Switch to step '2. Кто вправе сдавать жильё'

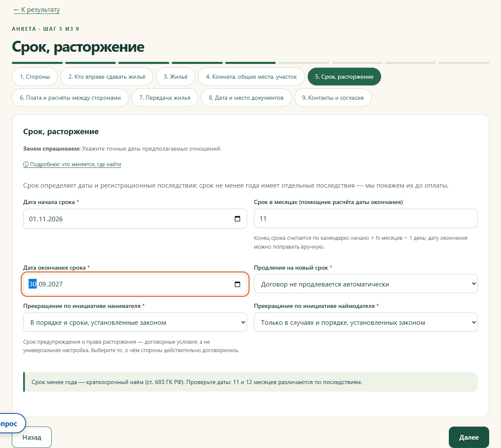click(x=107, y=77)
